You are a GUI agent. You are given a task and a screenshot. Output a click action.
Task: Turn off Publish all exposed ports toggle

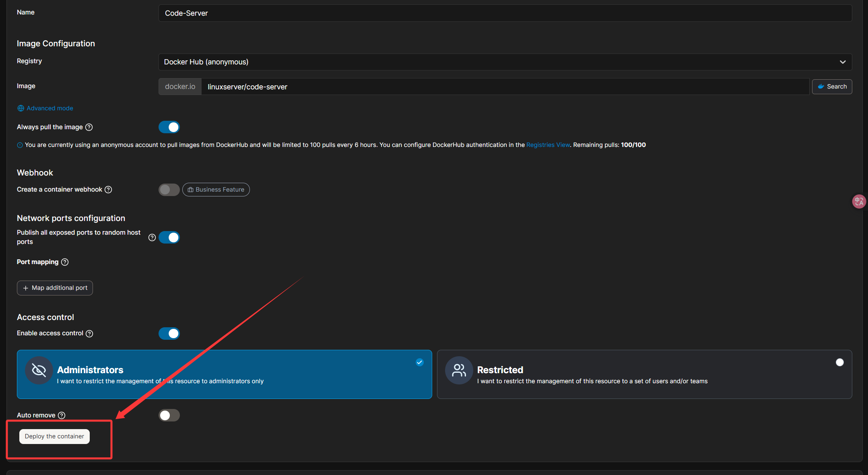[x=169, y=237]
